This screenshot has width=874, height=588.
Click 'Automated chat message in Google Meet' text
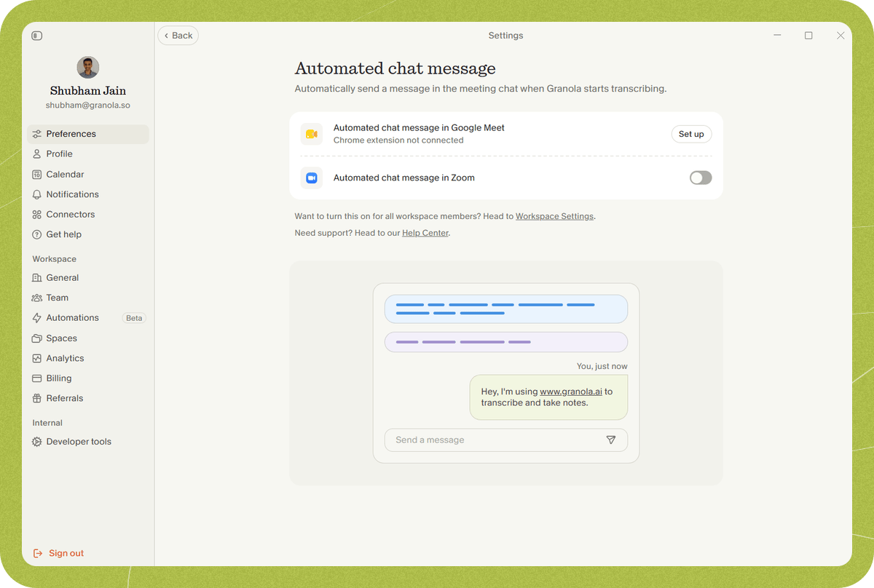click(419, 127)
